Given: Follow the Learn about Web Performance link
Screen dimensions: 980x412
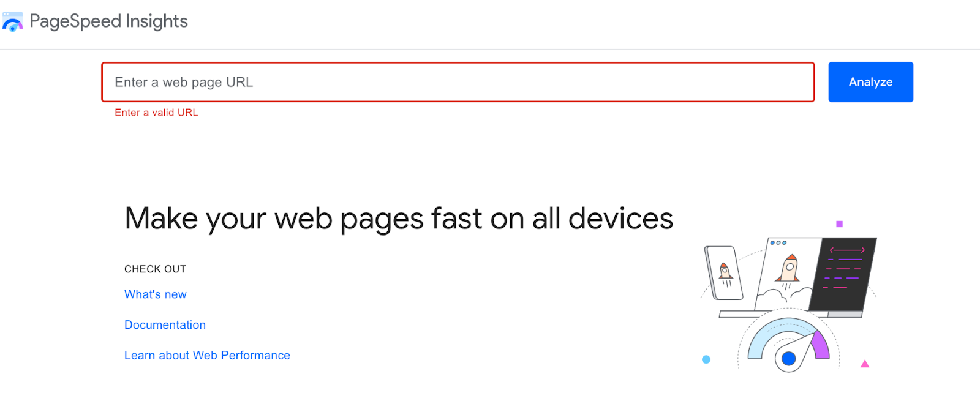Looking at the screenshot, I should (207, 356).
